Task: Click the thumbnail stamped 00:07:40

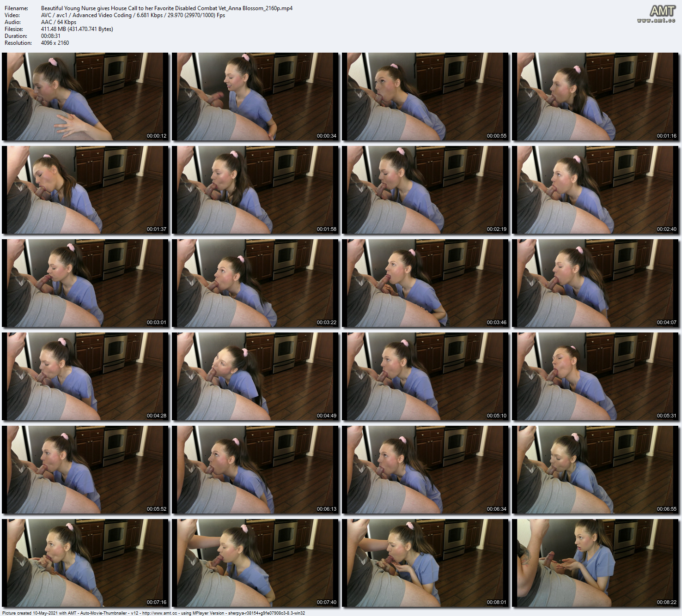Action: point(255,562)
